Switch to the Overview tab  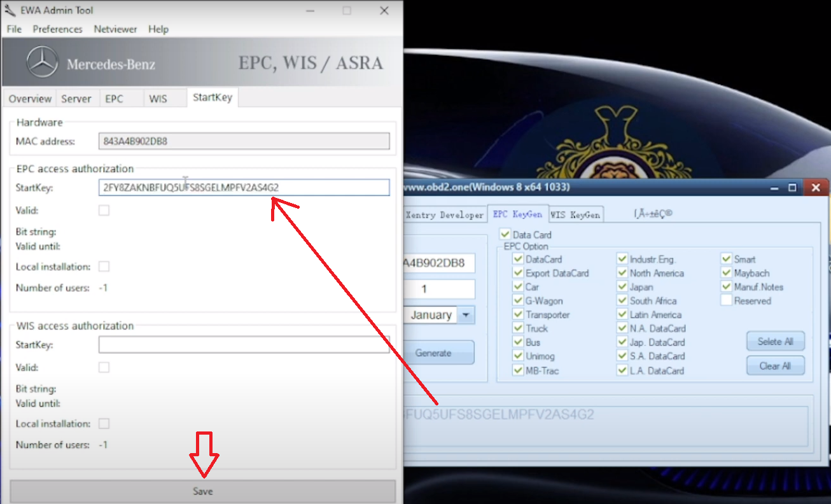[x=30, y=99]
